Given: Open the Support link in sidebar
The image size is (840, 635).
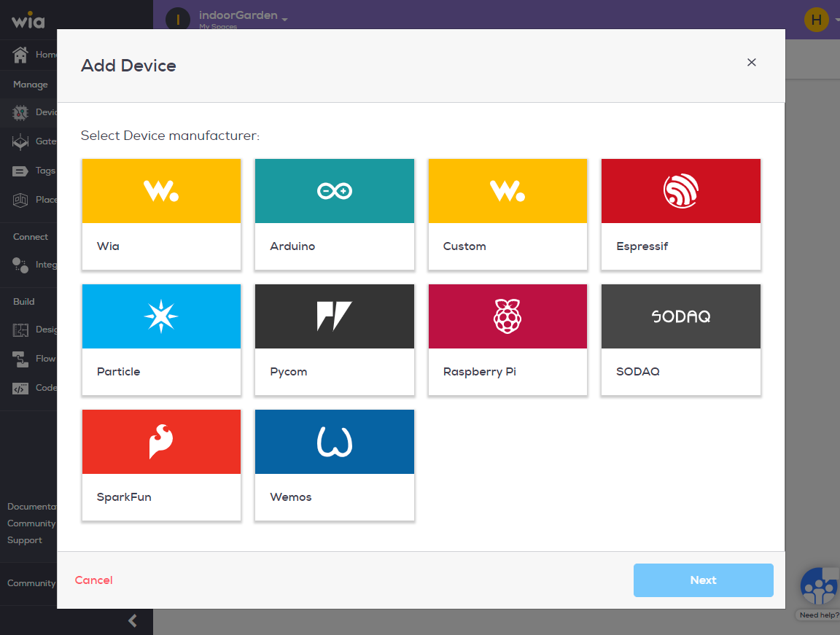Looking at the screenshot, I should (25, 540).
